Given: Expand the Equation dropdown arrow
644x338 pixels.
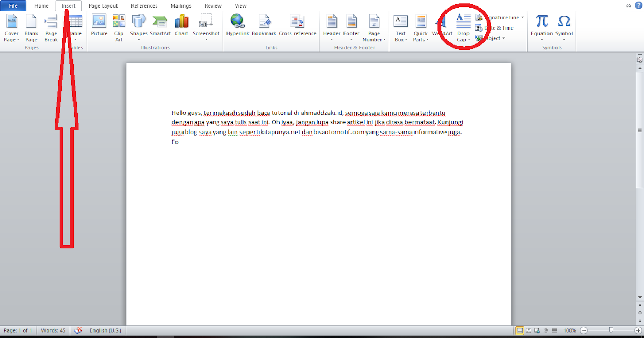Looking at the screenshot, I should tap(542, 39).
